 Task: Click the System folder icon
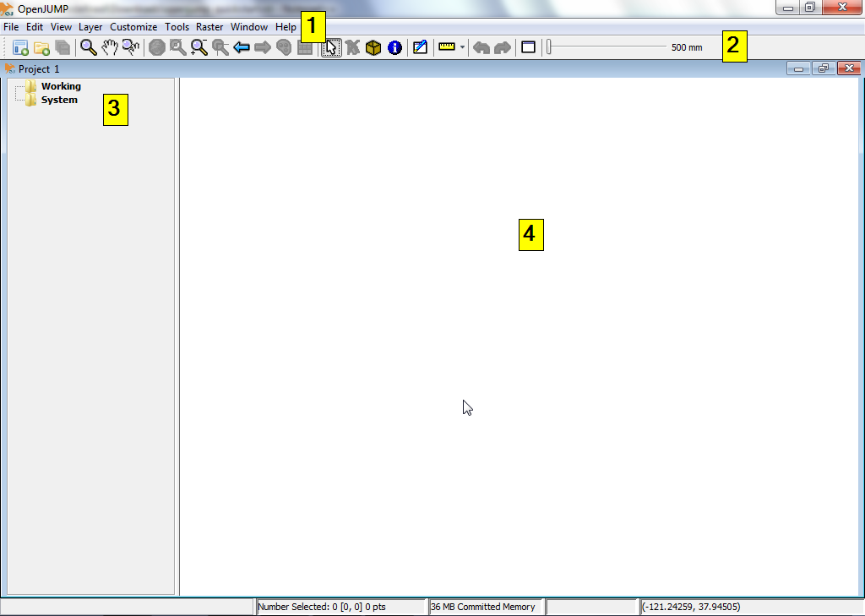31,100
